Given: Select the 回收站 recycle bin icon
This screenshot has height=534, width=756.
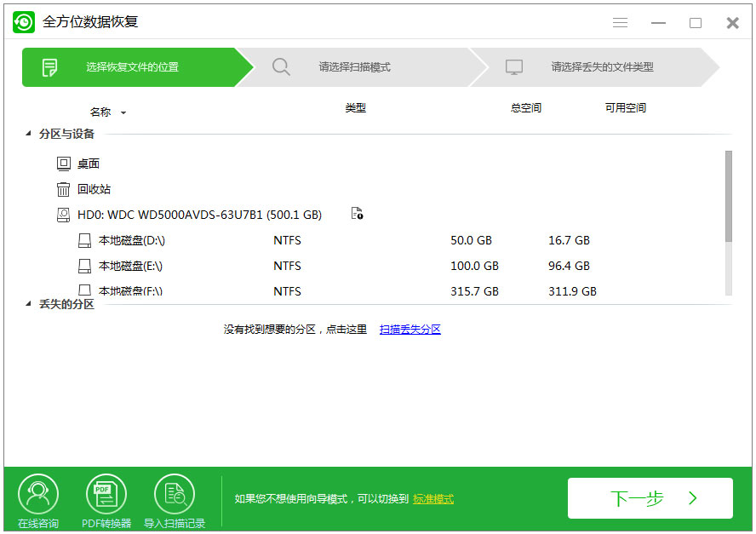Looking at the screenshot, I should pos(64,189).
